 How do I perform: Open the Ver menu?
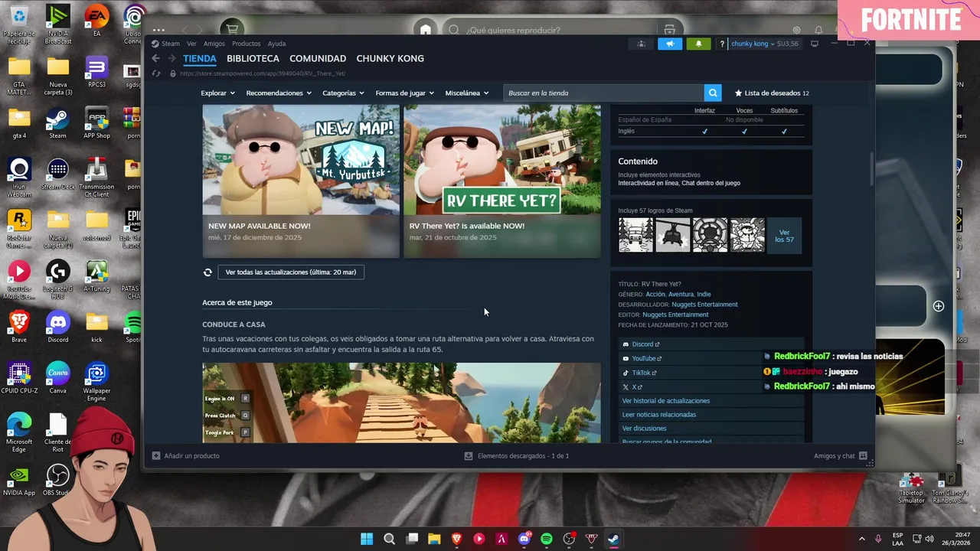[x=191, y=44]
